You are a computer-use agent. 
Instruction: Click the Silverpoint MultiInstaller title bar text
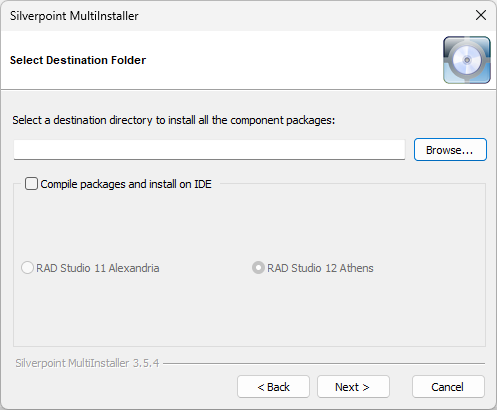(x=74, y=16)
